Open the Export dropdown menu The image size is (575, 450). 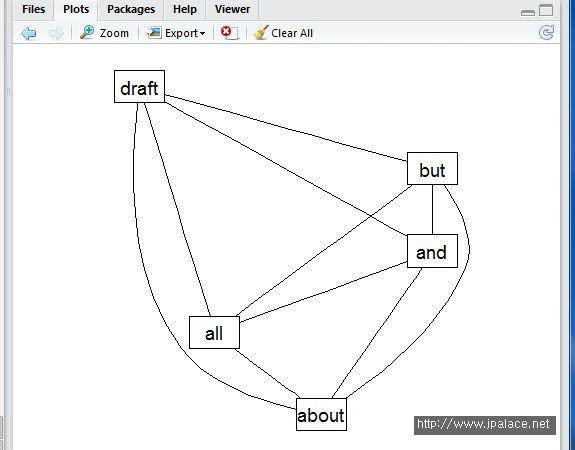176,33
